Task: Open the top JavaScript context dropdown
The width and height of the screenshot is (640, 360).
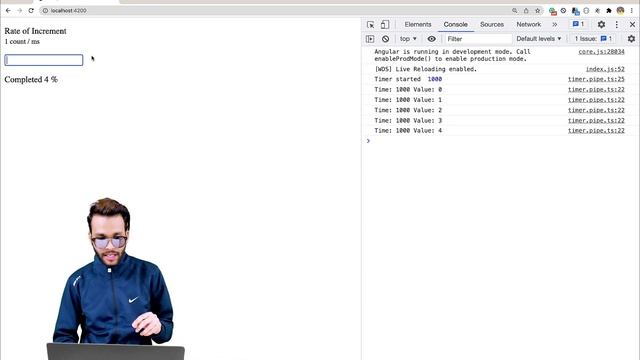Action: tap(408, 39)
